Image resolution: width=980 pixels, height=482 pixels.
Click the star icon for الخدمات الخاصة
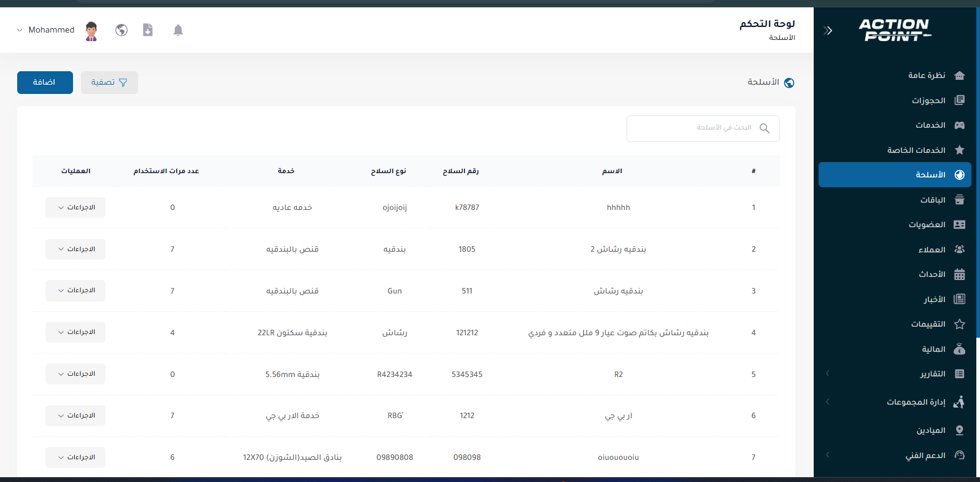point(960,150)
